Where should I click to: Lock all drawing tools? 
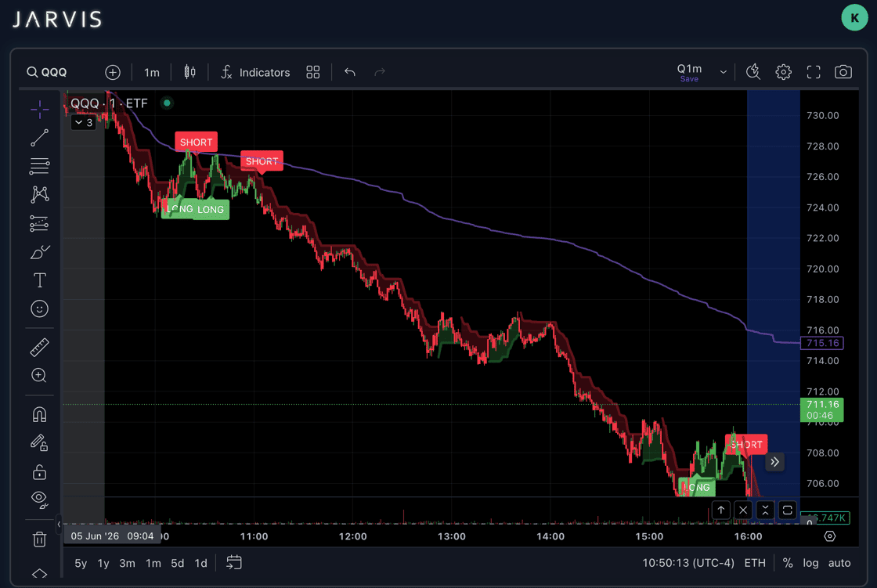pos(39,472)
